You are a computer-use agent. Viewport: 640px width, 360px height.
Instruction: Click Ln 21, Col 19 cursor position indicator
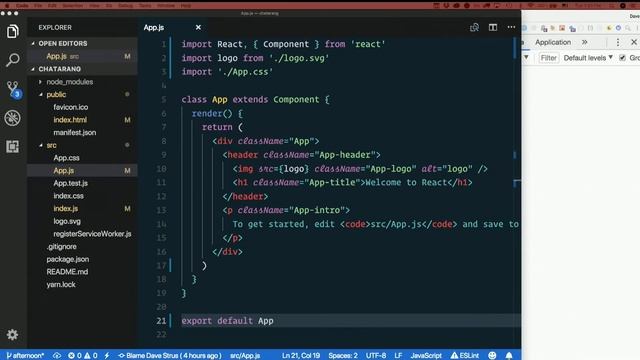[301, 356]
